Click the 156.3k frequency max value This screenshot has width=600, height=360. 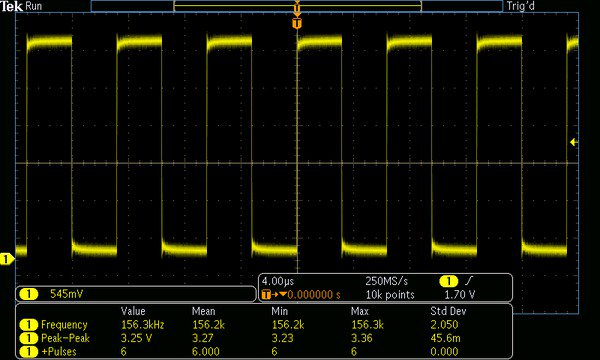point(367,325)
